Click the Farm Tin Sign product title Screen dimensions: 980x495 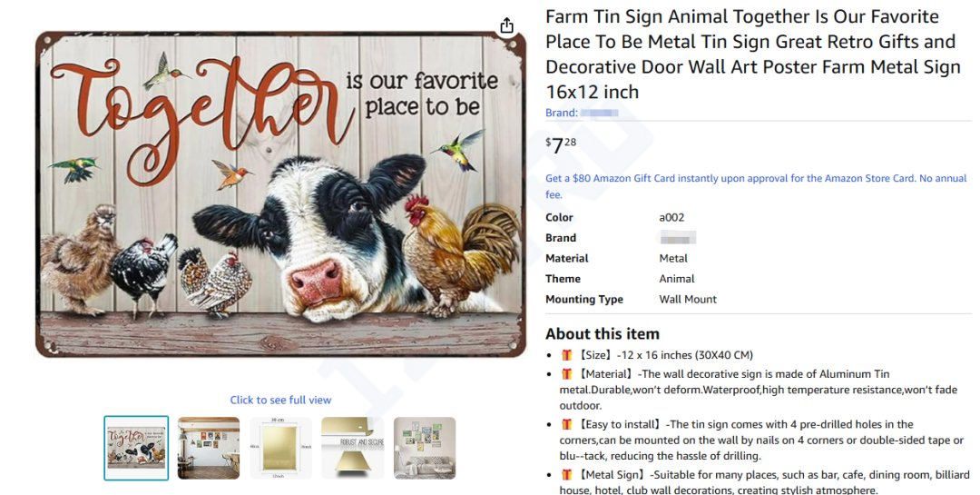coord(751,54)
